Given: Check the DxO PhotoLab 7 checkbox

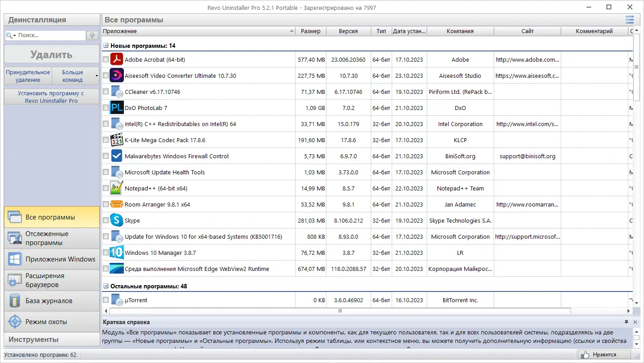Looking at the screenshot, I should (106, 108).
